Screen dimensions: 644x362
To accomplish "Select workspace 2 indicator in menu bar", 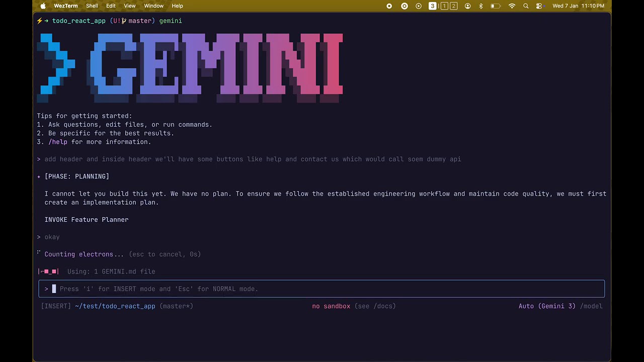I will 454,6.
